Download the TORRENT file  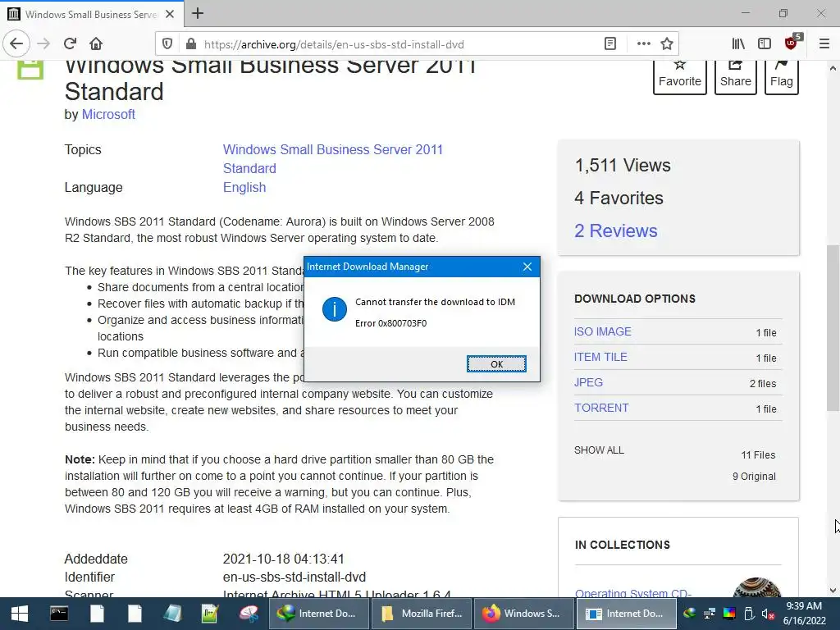[x=601, y=408]
